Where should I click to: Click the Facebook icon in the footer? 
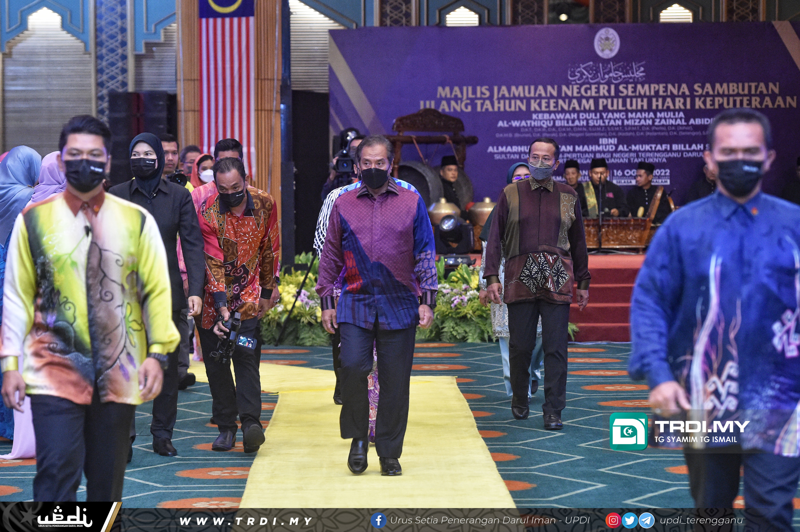(x=378, y=520)
